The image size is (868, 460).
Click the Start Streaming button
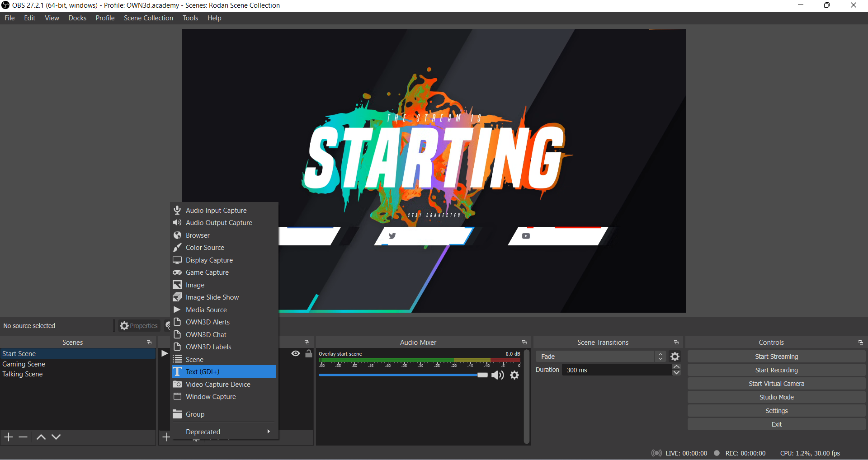[x=776, y=357]
